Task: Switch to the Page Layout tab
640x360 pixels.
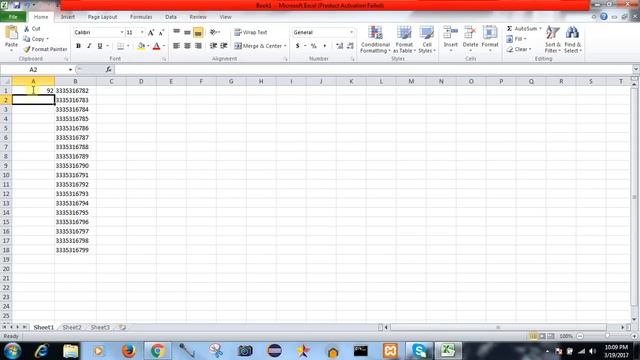Action: click(102, 17)
